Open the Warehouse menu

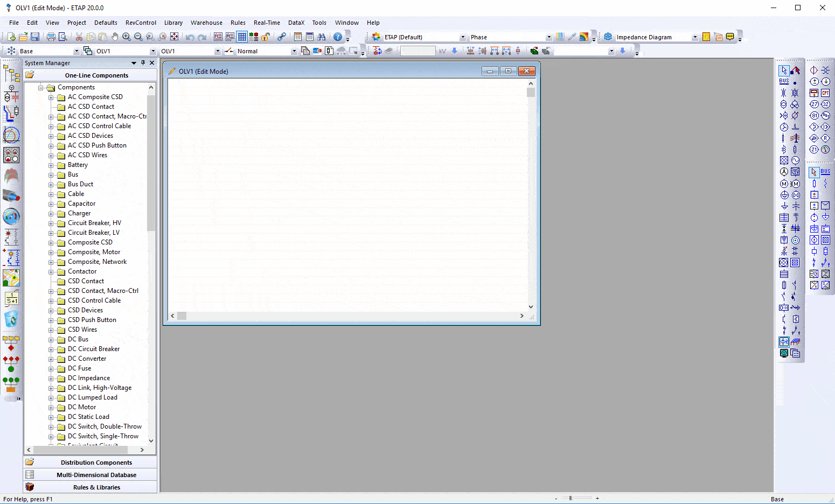click(x=206, y=23)
